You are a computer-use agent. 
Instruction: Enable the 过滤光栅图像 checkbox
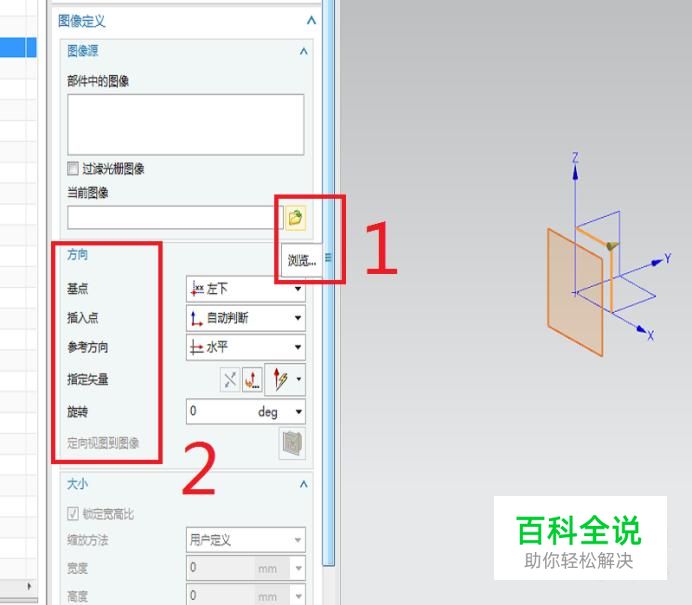[x=72, y=168]
